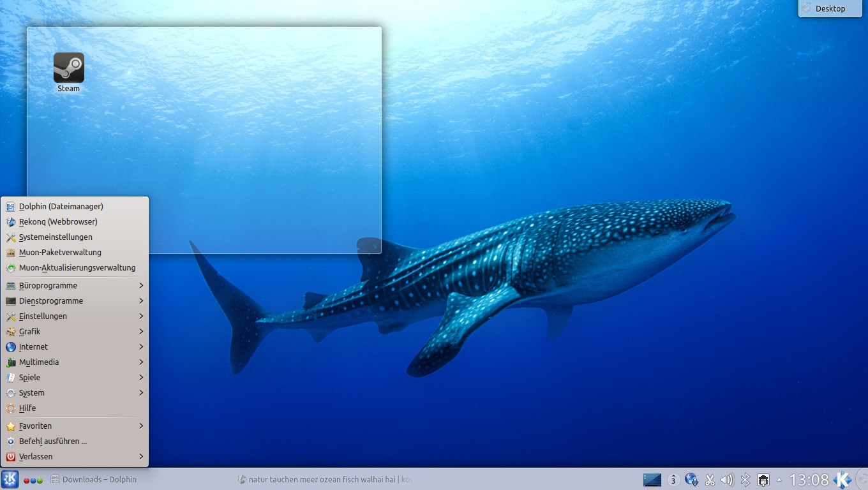Viewport: 868px width, 490px height.
Task: Click the 13:08 digital clock
Action: 809,480
